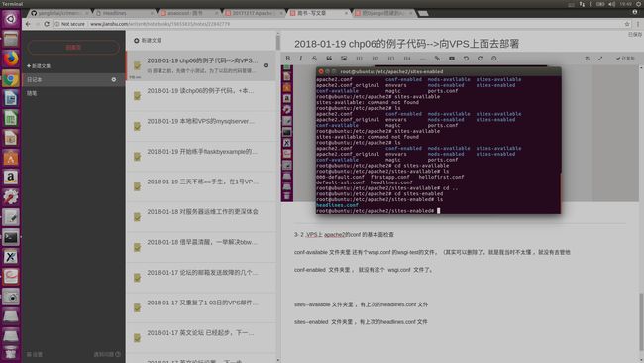Open the 遇到问题 help link
Image resolution: width=644 pixels, height=363 pixels.
pos(107,354)
